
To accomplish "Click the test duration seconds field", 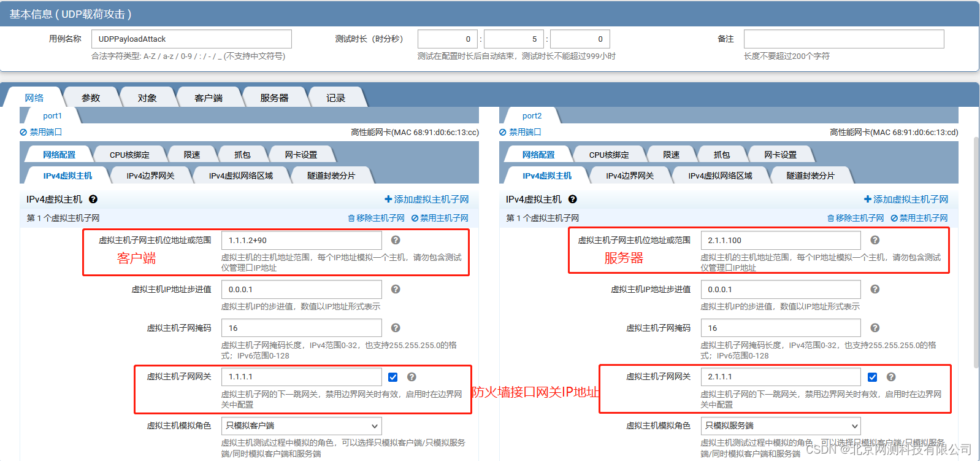I will point(580,39).
